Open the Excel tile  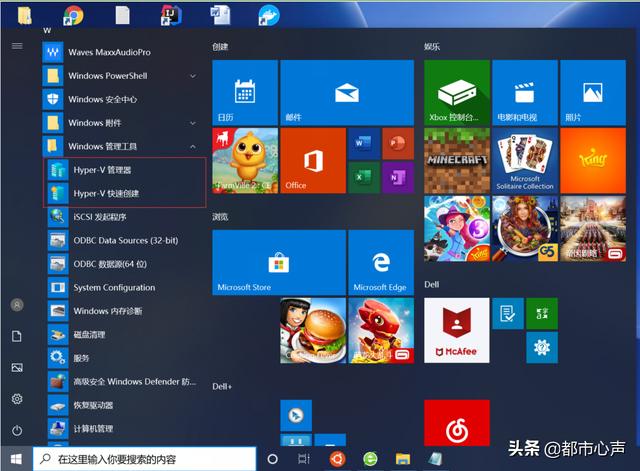[x=364, y=178]
